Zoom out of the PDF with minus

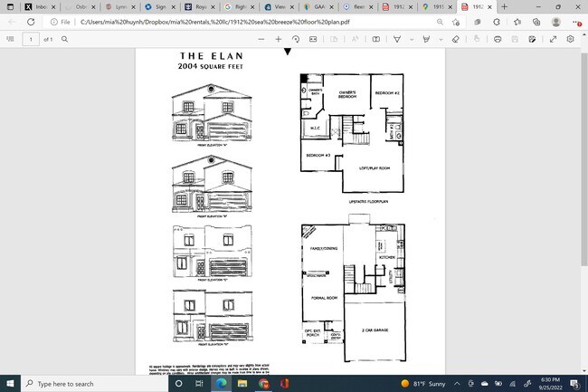[x=261, y=39]
